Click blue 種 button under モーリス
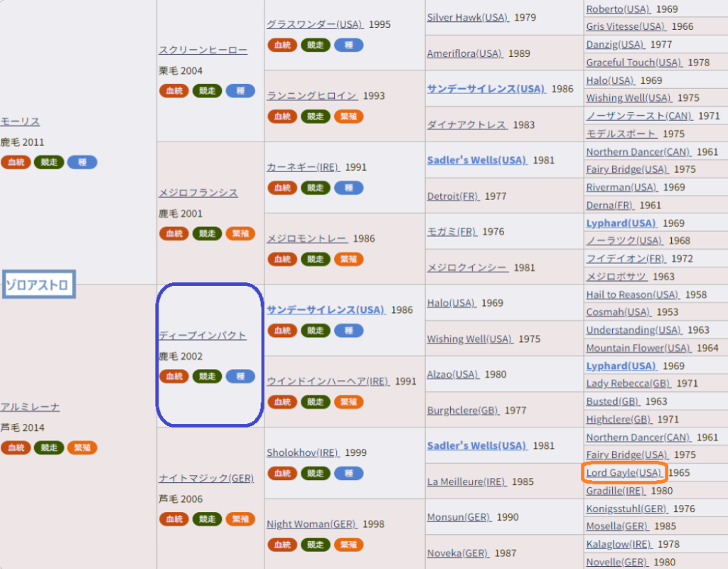Image resolution: width=728 pixels, height=569 pixels. click(x=82, y=162)
